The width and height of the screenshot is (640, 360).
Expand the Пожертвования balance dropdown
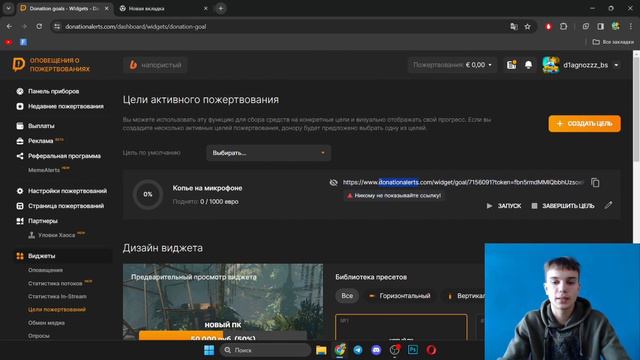coord(452,65)
